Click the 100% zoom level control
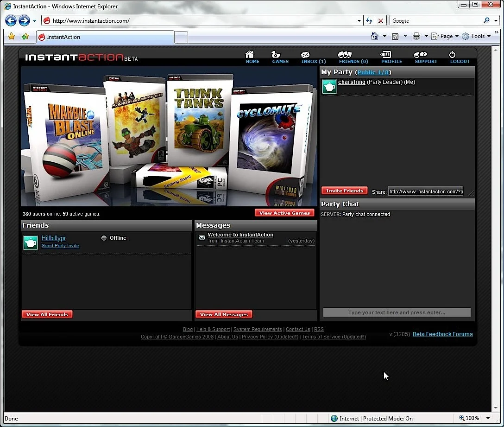504x427 pixels. pyautogui.click(x=469, y=418)
